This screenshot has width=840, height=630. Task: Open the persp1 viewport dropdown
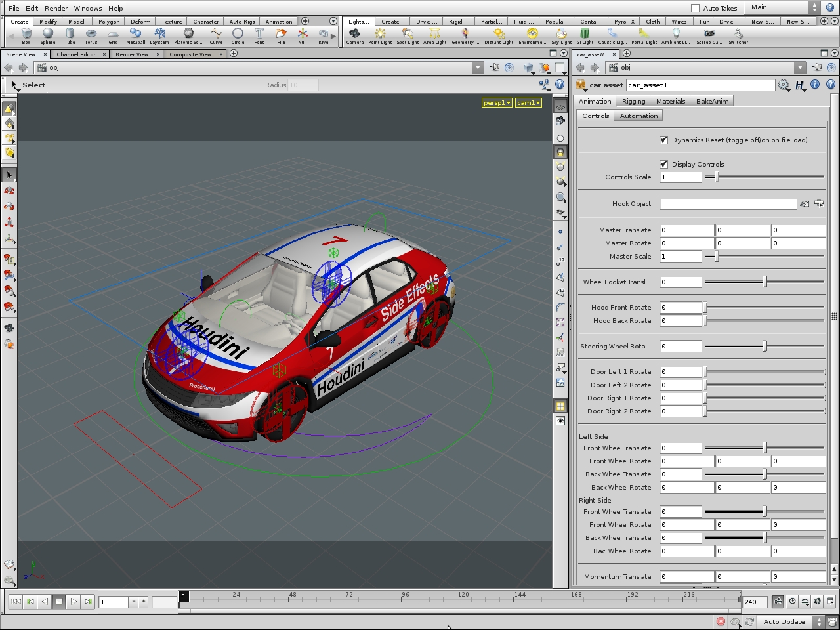(497, 103)
